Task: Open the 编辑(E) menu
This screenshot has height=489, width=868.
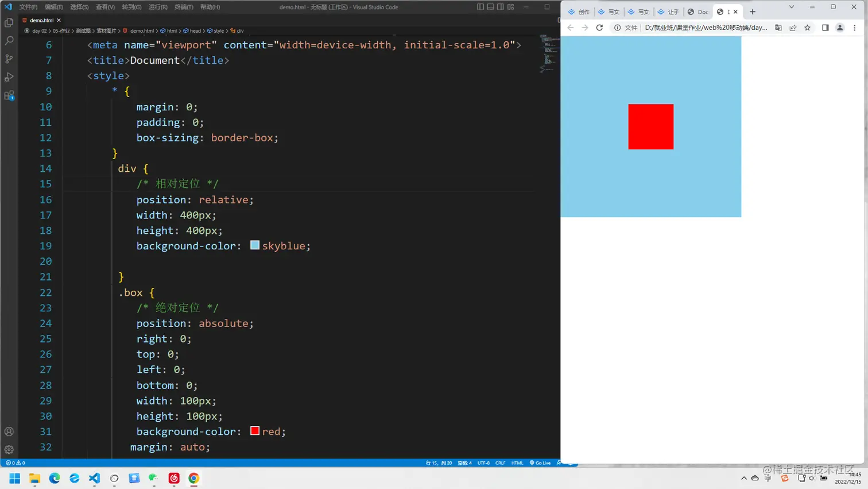Action: (x=54, y=7)
